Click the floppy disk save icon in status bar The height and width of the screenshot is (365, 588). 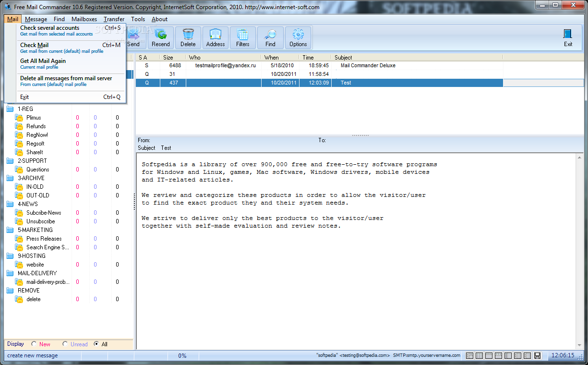pyautogui.click(x=538, y=355)
